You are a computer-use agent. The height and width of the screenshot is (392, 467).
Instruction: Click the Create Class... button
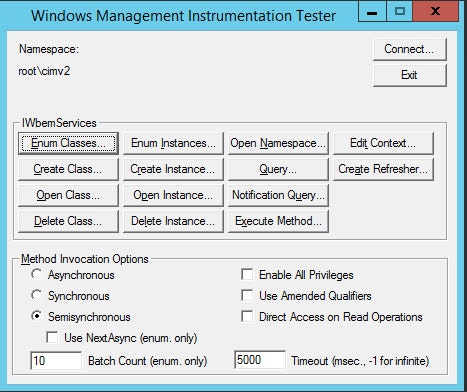(x=68, y=169)
